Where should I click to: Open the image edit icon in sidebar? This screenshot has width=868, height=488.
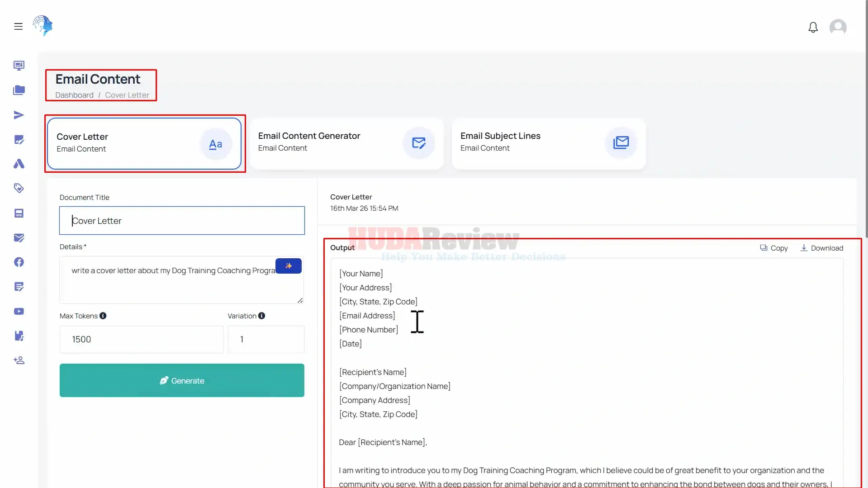point(19,139)
